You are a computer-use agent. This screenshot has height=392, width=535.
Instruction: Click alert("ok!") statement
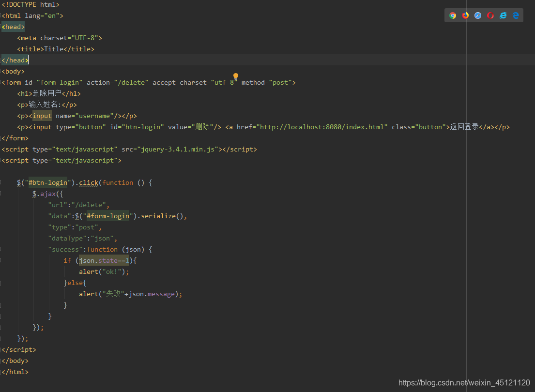(104, 272)
